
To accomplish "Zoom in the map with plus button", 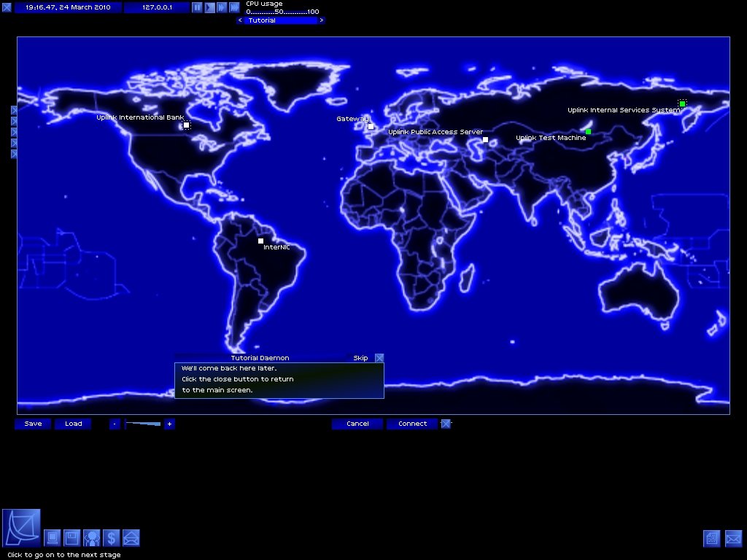I will 169,424.
